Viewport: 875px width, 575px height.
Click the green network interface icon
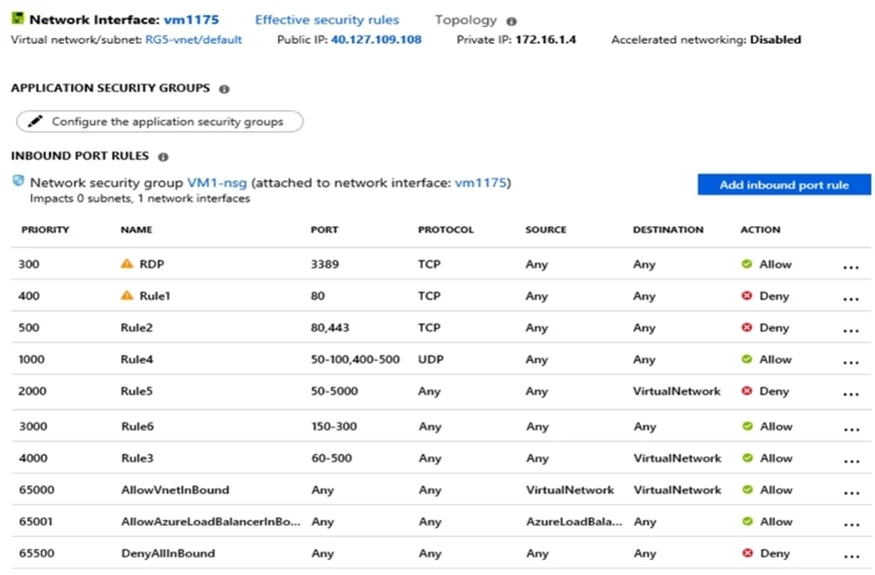tap(18, 18)
